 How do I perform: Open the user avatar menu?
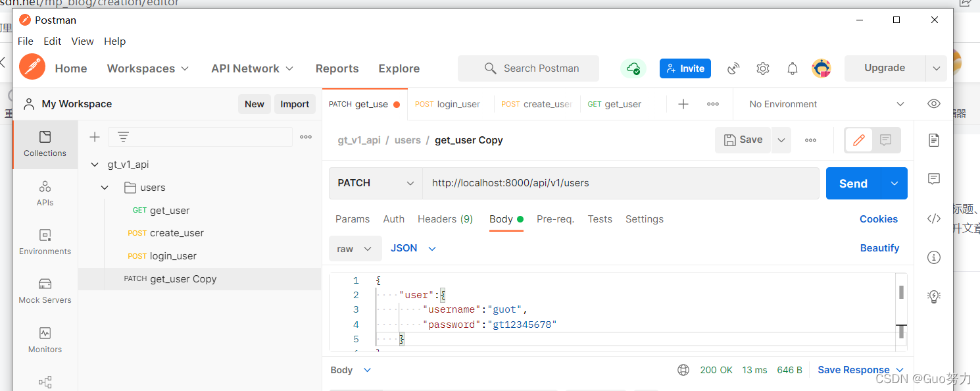pos(821,68)
